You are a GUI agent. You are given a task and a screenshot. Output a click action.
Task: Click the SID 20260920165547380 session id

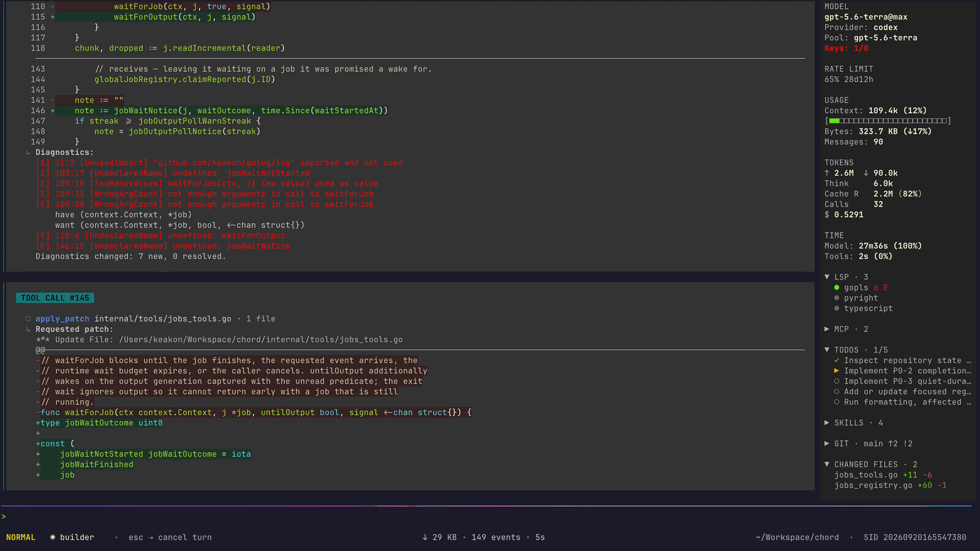[x=915, y=537]
